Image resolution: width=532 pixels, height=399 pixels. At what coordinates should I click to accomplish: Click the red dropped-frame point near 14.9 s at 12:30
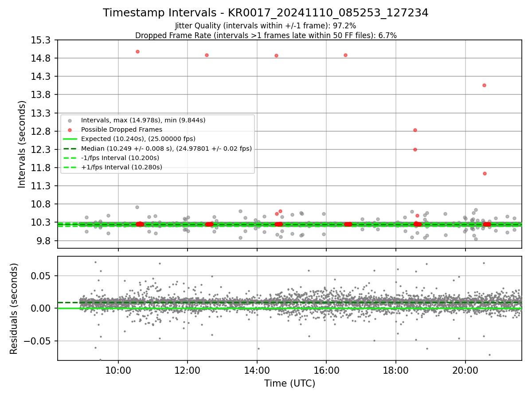(207, 55)
